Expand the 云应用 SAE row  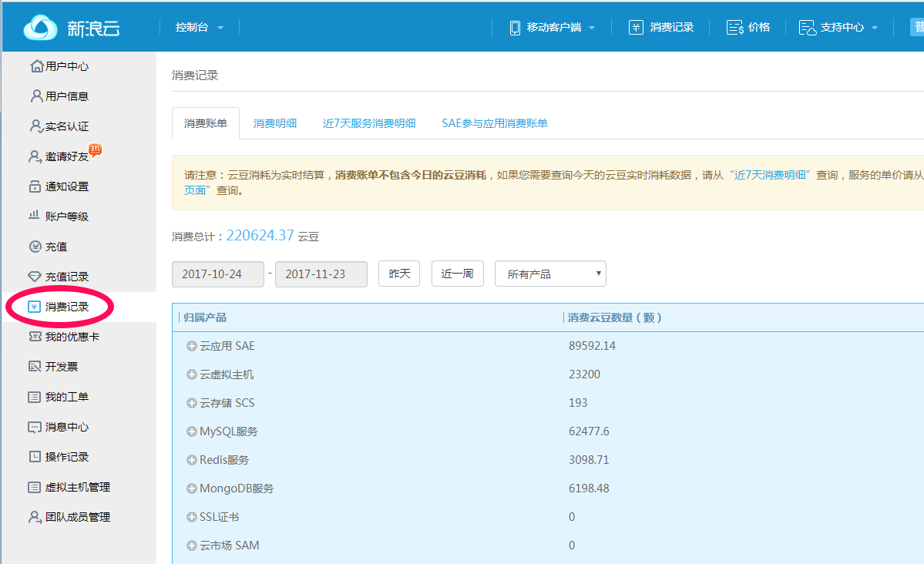(x=192, y=346)
